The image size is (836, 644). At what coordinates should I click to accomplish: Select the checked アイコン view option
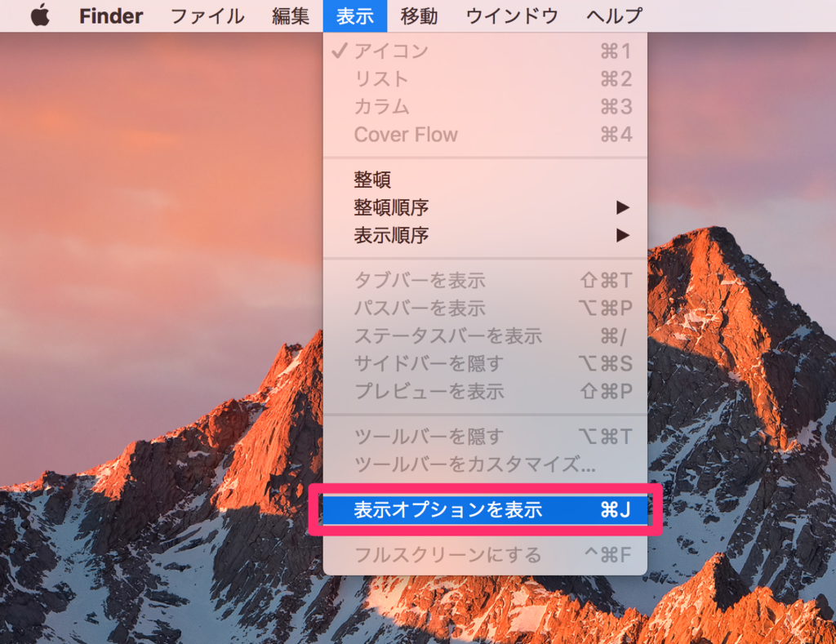(x=485, y=51)
